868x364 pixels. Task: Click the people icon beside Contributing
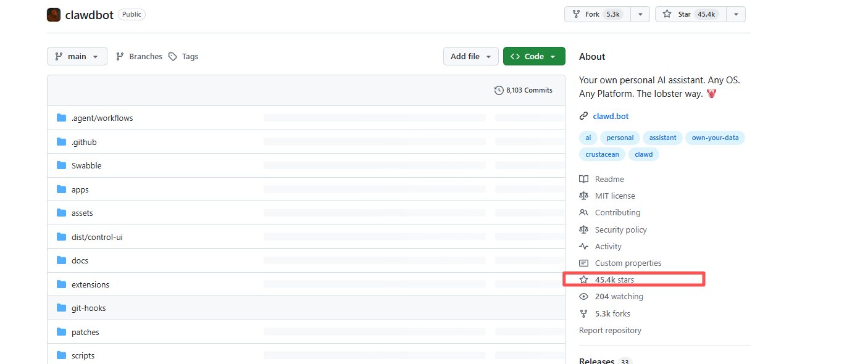tap(583, 212)
